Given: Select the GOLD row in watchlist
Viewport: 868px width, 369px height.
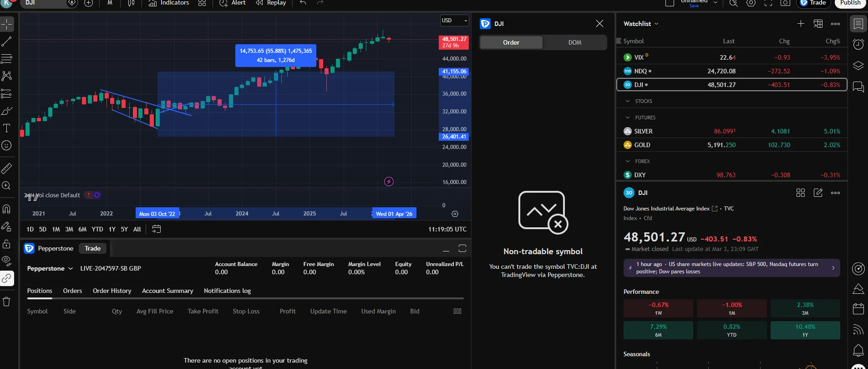Looking at the screenshot, I should pyautogui.click(x=731, y=145).
